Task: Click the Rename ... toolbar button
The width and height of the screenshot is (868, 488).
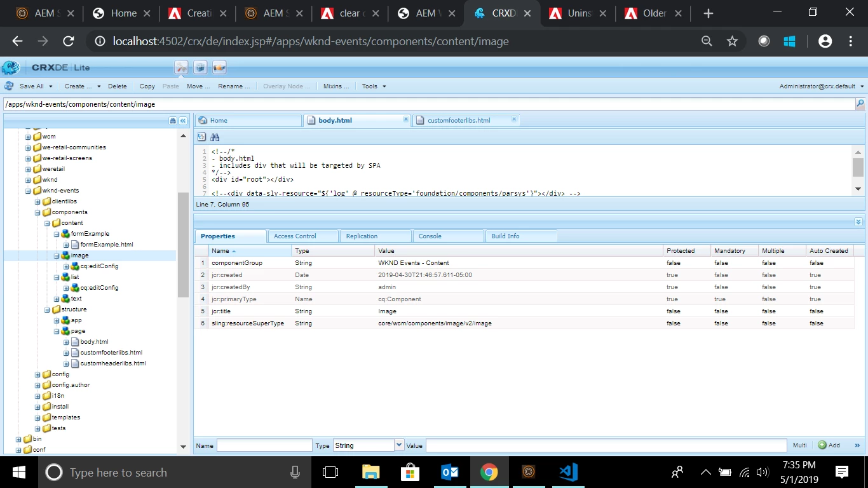Action: coord(234,86)
